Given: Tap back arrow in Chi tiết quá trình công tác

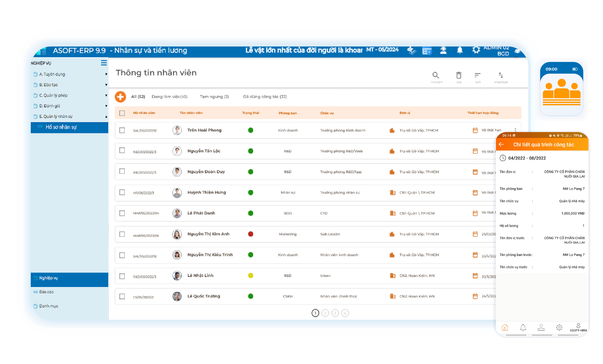Looking at the screenshot, I should click(x=501, y=144).
